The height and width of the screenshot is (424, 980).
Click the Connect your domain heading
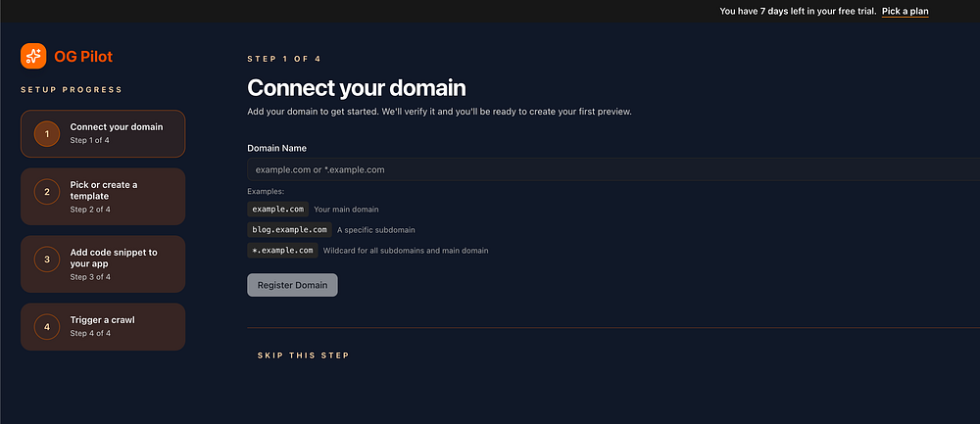[x=356, y=87]
